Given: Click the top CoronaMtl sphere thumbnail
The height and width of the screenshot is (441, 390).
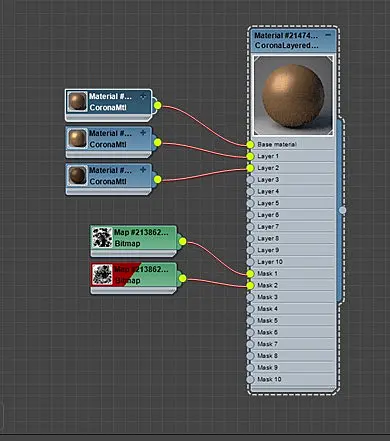Looking at the screenshot, I should [77, 102].
